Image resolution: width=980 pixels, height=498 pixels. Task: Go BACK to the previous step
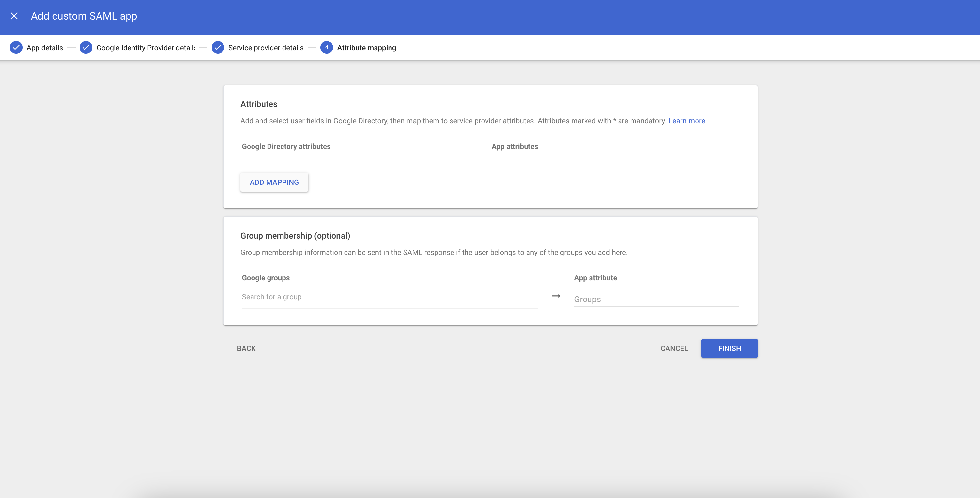246,348
